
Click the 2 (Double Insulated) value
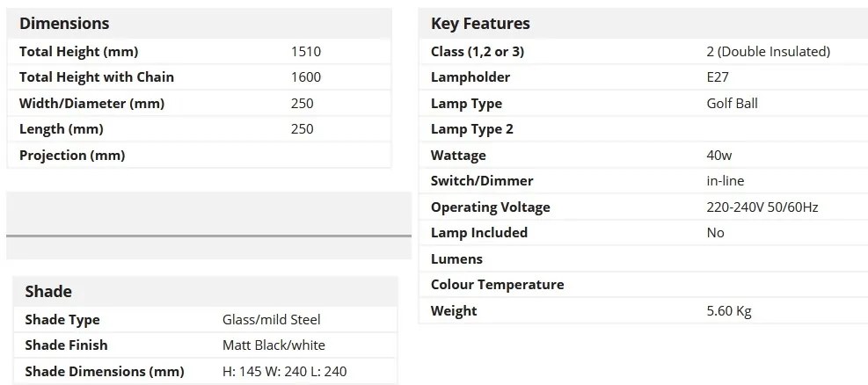(769, 52)
